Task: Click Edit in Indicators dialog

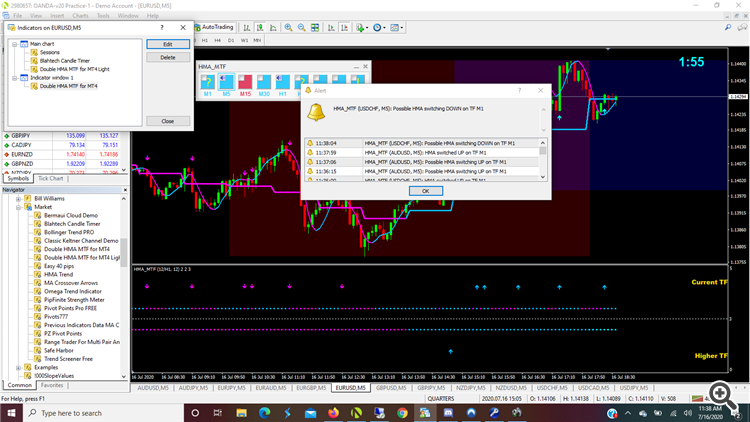Action: (168, 44)
